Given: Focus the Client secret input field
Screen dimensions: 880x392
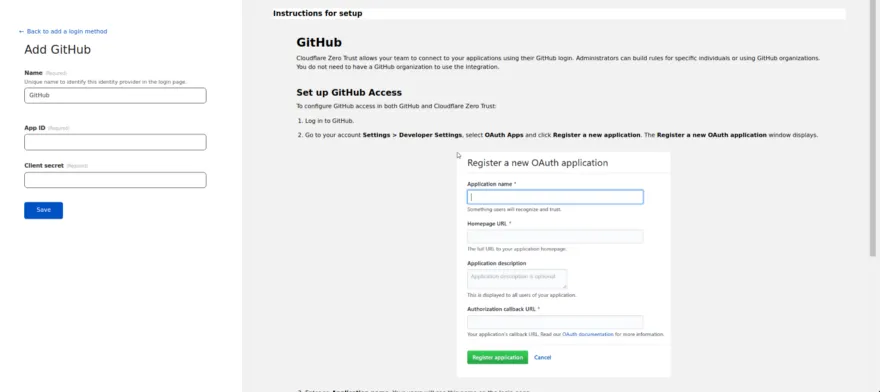Looking at the screenshot, I should 115,180.
